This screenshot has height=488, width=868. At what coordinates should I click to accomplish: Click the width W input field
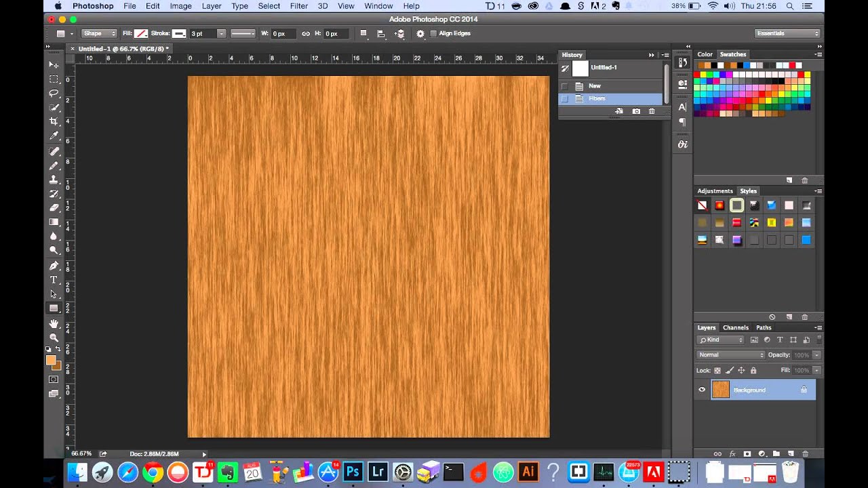point(283,33)
